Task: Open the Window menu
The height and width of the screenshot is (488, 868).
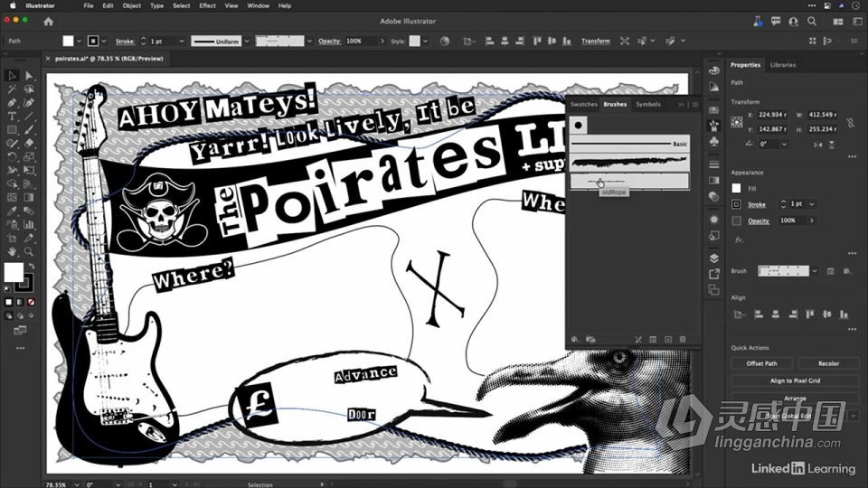Action: pos(258,5)
